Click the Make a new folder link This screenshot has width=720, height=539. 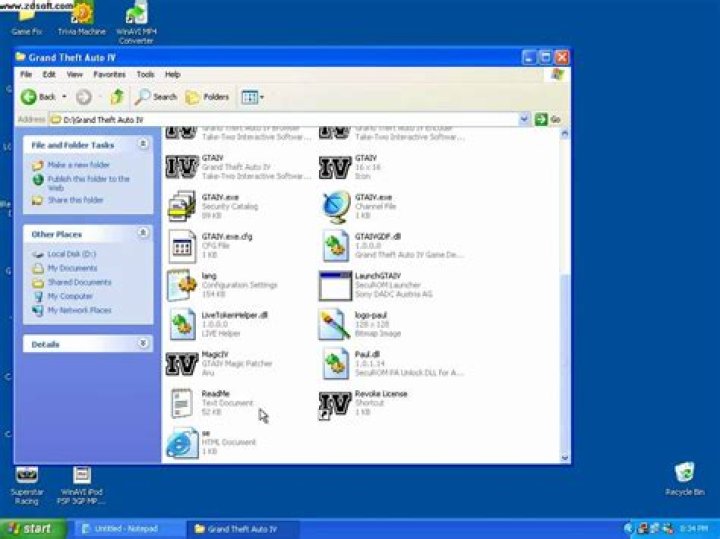click(x=79, y=165)
